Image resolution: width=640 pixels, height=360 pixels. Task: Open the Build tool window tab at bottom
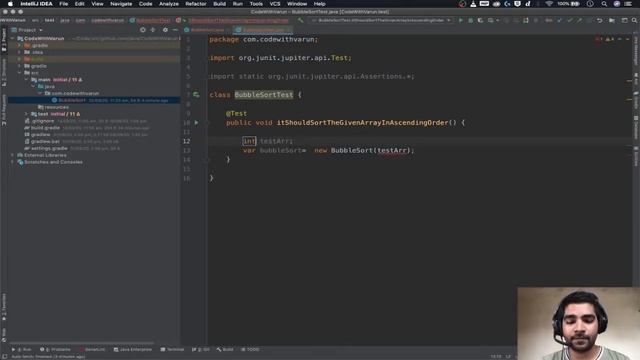[x=225, y=349]
